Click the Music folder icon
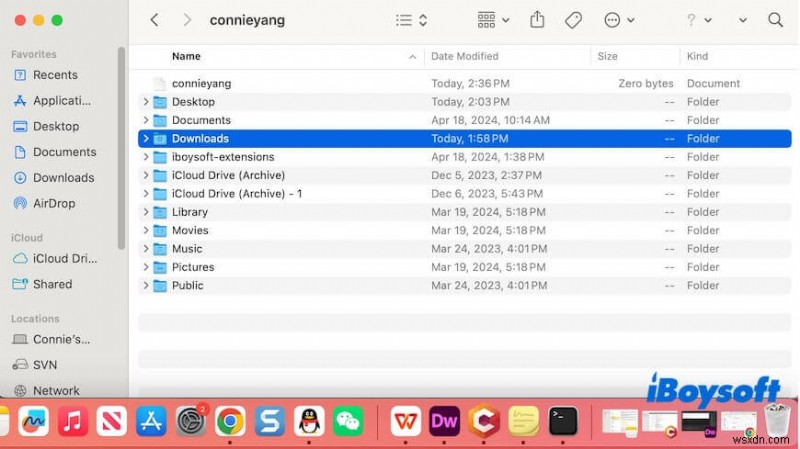The image size is (800, 449). 160,248
